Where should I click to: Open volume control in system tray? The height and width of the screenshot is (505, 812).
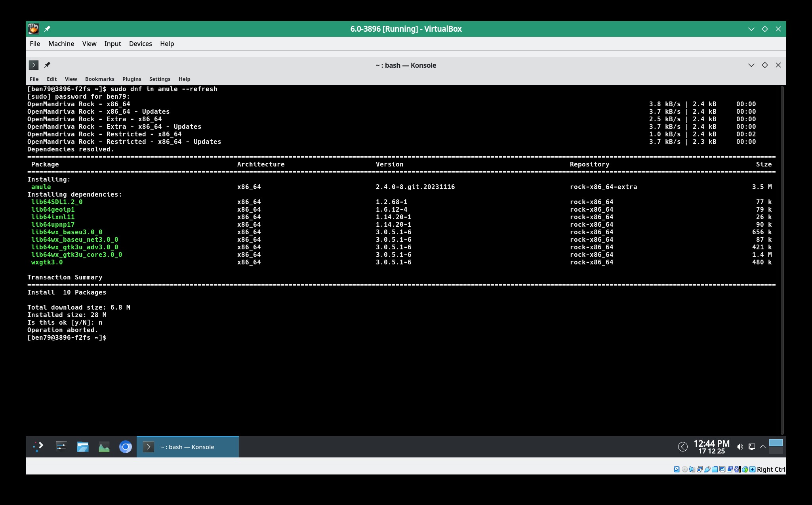740,447
